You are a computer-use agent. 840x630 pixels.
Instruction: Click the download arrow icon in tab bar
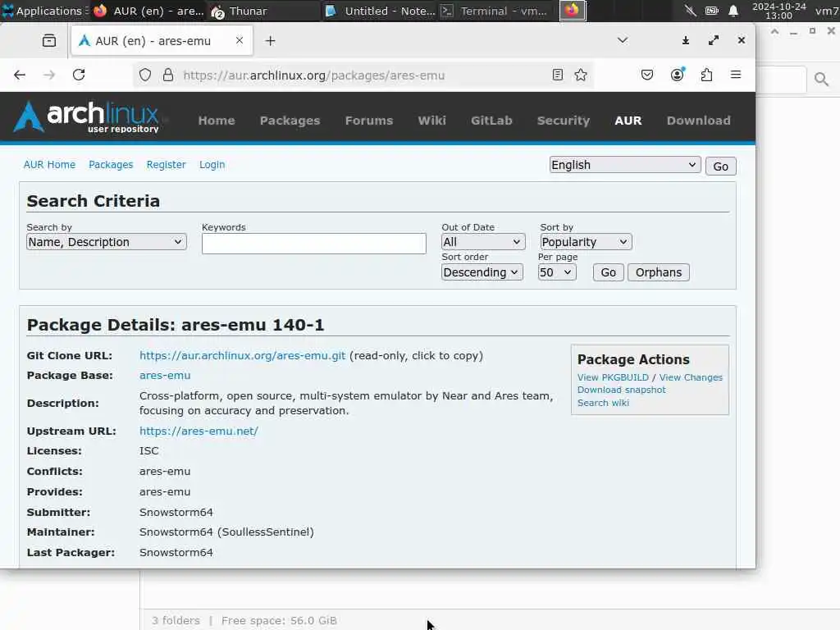pyautogui.click(x=686, y=40)
